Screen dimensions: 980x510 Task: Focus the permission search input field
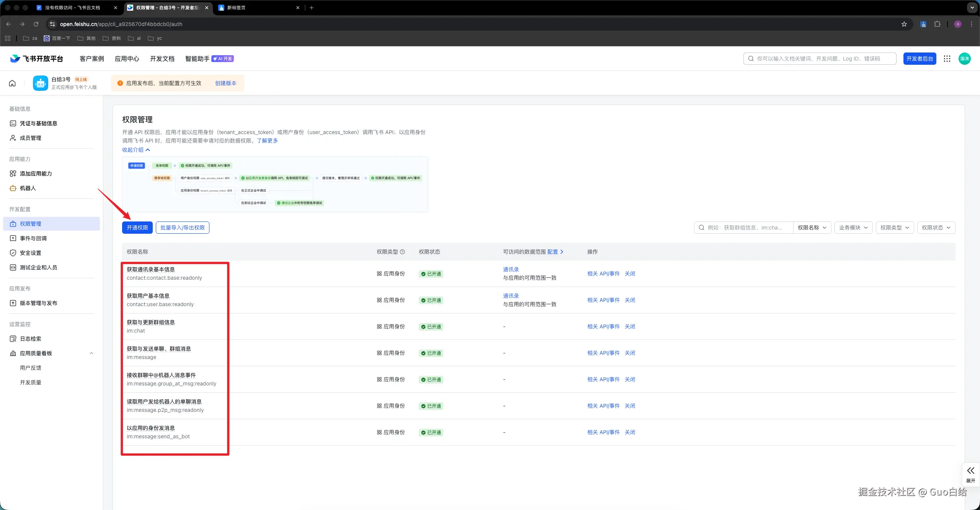[x=743, y=228]
